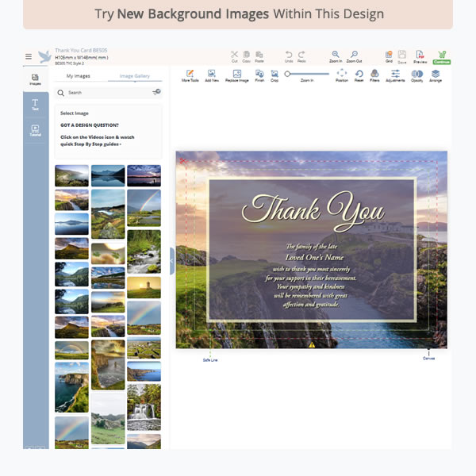The image size is (476, 476).
Task: Select "The family of the late" text
Action: (312, 246)
